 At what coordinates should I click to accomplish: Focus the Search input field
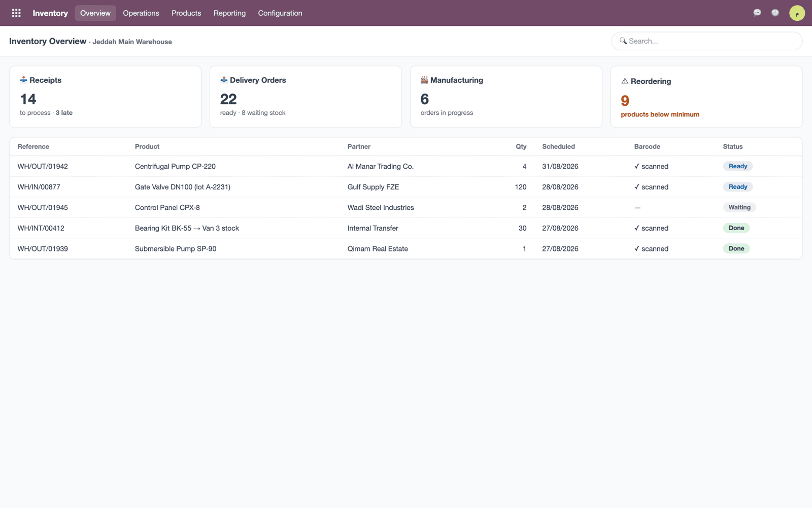coord(706,41)
